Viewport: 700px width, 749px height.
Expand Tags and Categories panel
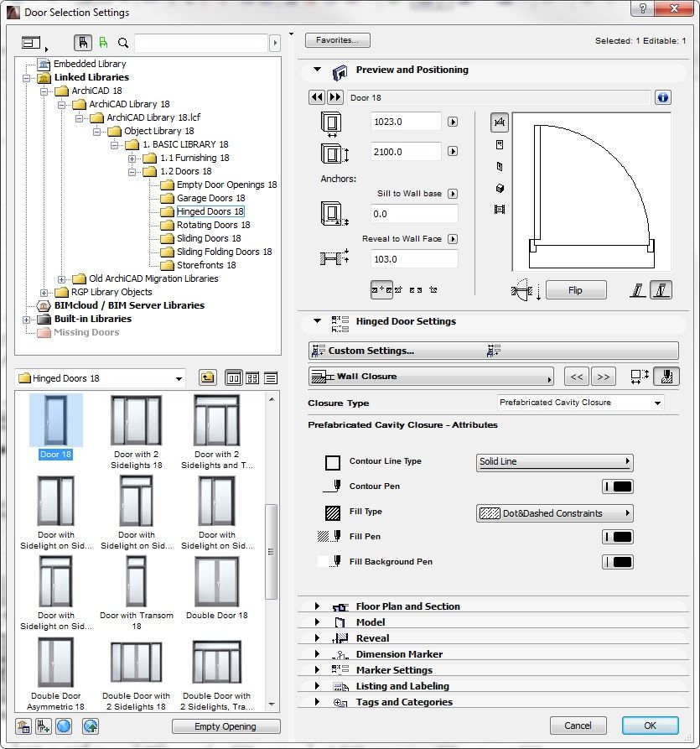pos(317,702)
